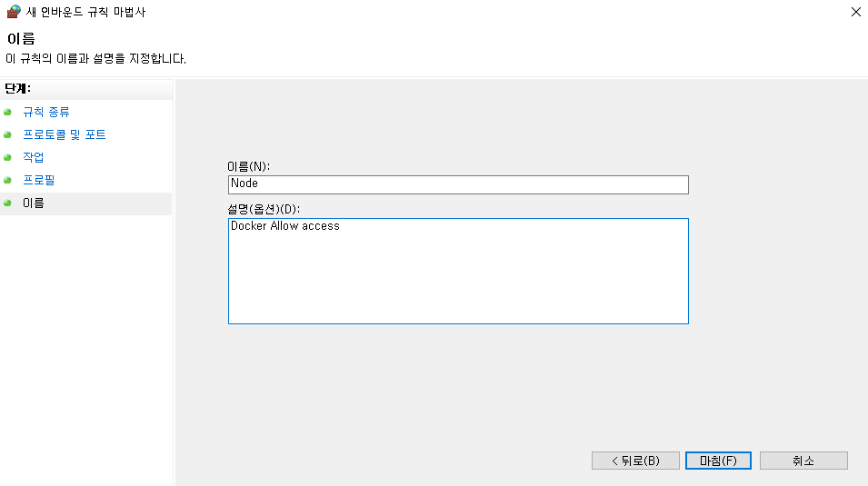Click the green bullet beside 규칙 종류
This screenshot has width=868, height=486.
point(8,113)
